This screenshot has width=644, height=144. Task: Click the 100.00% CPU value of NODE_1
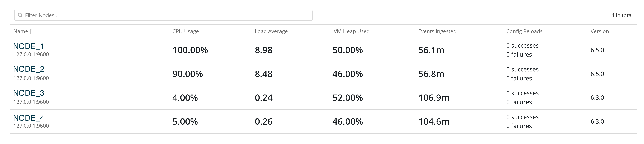tap(190, 50)
